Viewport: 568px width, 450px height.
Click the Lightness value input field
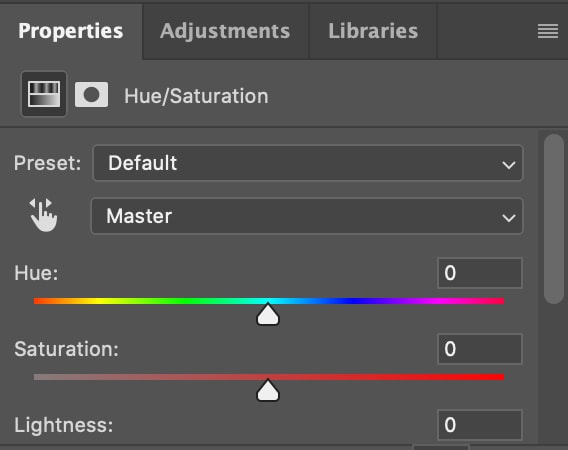pos(480,425)
